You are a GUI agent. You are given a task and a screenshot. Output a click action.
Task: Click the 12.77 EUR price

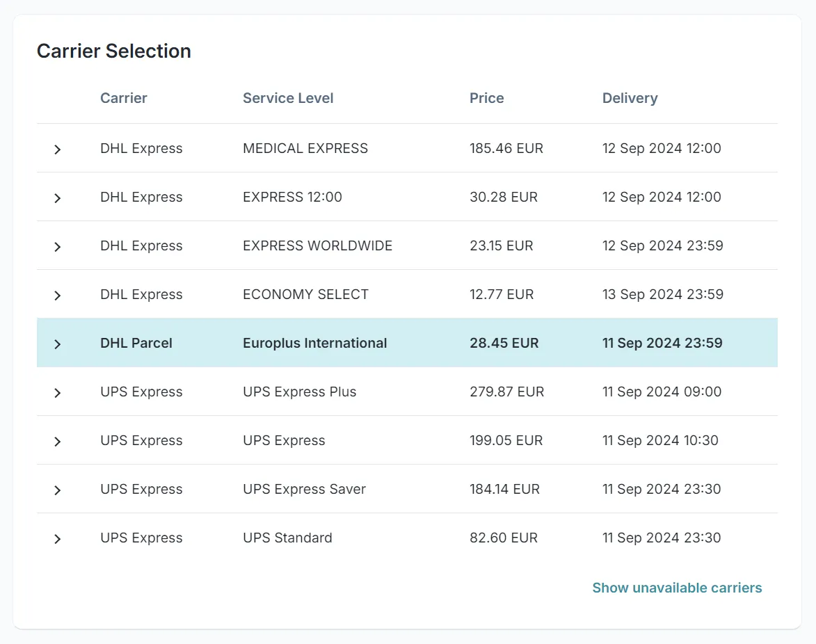pos(501,294)
